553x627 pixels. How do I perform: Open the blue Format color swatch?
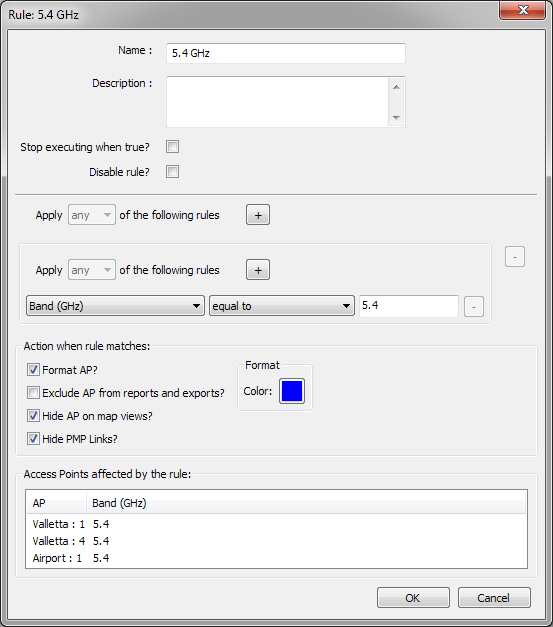pos(292,391)
